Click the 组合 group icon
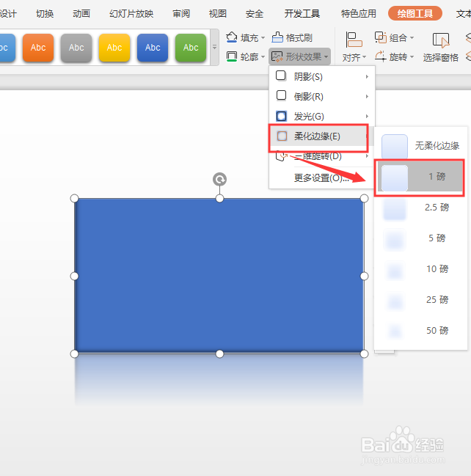 pos(381,37)
